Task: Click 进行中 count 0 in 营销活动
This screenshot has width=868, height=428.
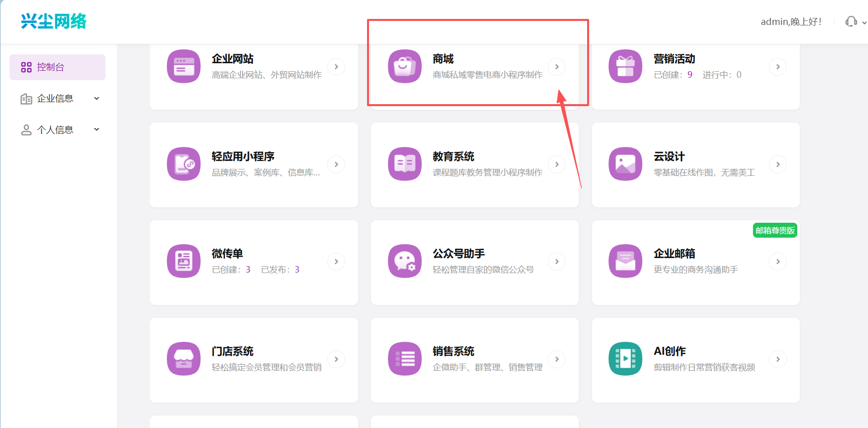Action: click(739, 75)
